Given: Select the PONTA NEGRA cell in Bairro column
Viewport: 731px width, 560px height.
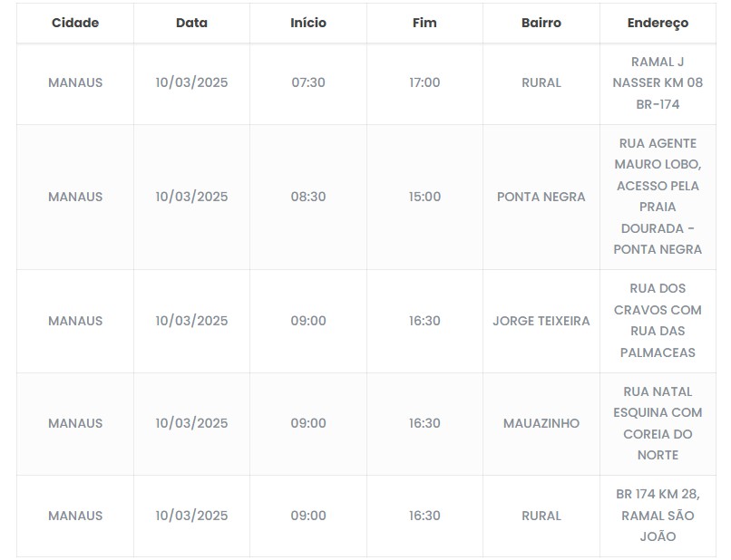Looking at the screenshot, I should tap(541, 197).
